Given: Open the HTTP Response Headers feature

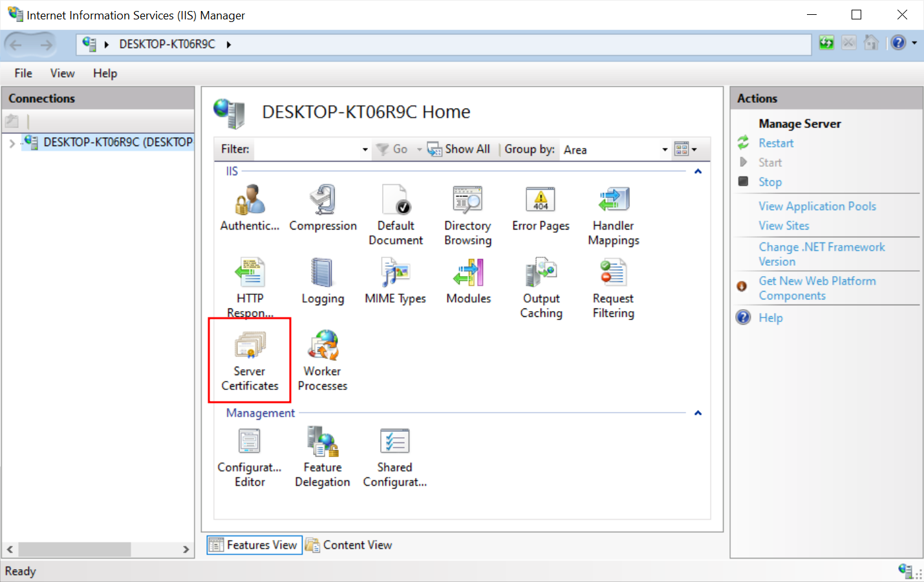Looking at the screenshot, I should [x=250, y=288].
